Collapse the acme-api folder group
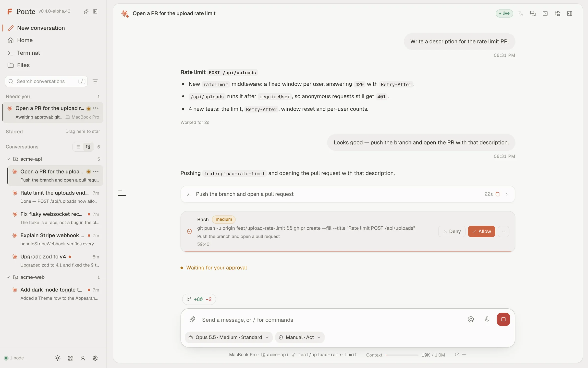The height and width of the screenshot is (368, 588). 8,159
